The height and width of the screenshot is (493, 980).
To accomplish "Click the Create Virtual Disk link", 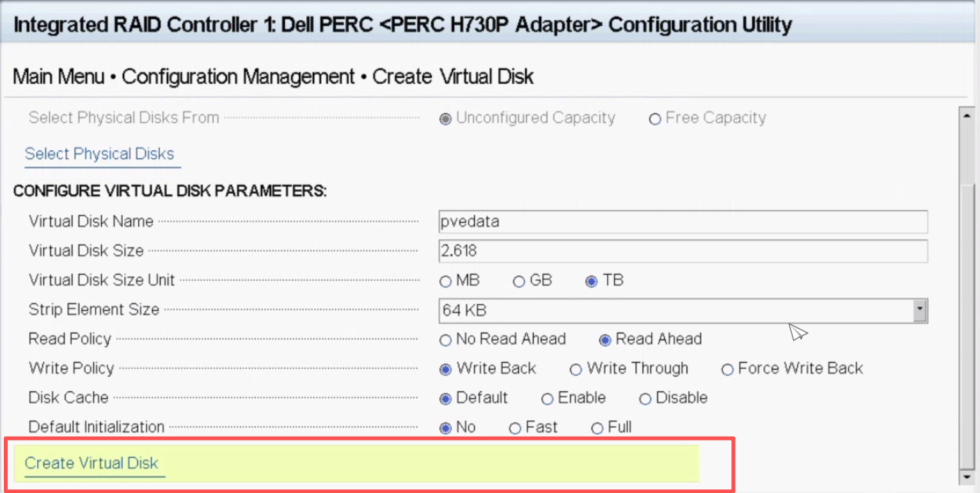I will coord(91,464).
